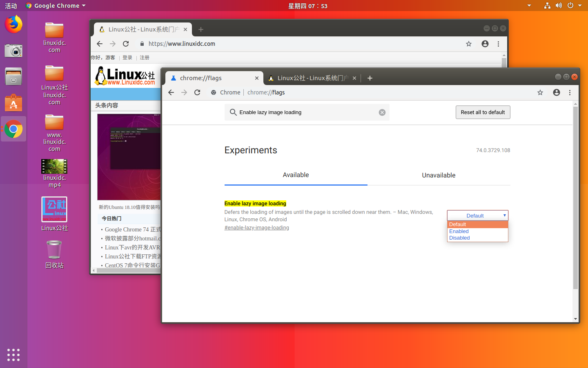Close the chrome://flags tab
Image resolution: width=588 pixels, height=368 pixels.
pos(257,78)
